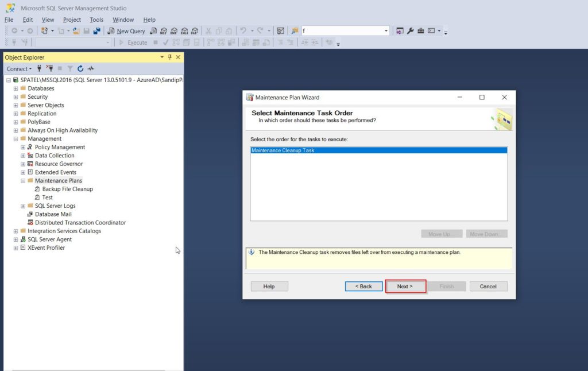Select the Resource Governor node
The width and height of the screenshot is (588, 371).
[x=59, y=164]
